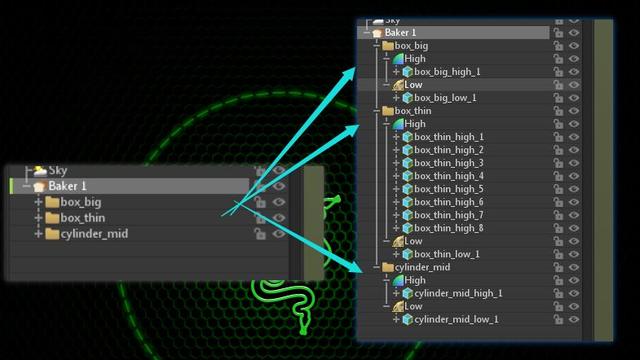Hide box_thin group in left panel
The width and height of the screenshot is (640, 360).
[279, 218]
